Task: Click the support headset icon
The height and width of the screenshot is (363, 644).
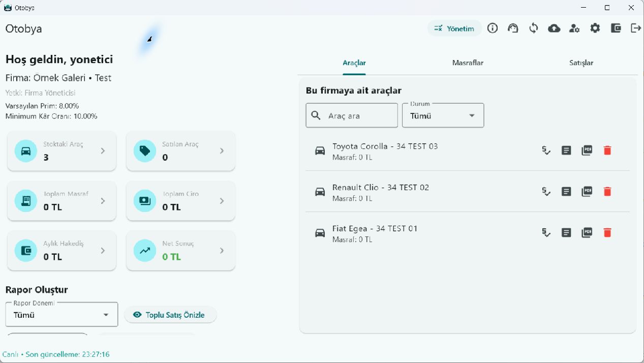Action: (x=513, y=28)
